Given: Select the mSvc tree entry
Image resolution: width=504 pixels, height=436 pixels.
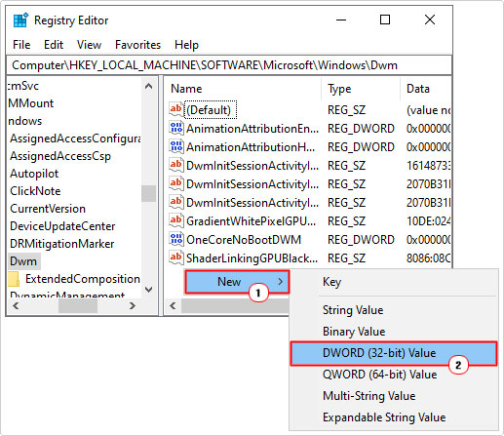Looking at the screenshot, I should (x=22, y=86).
